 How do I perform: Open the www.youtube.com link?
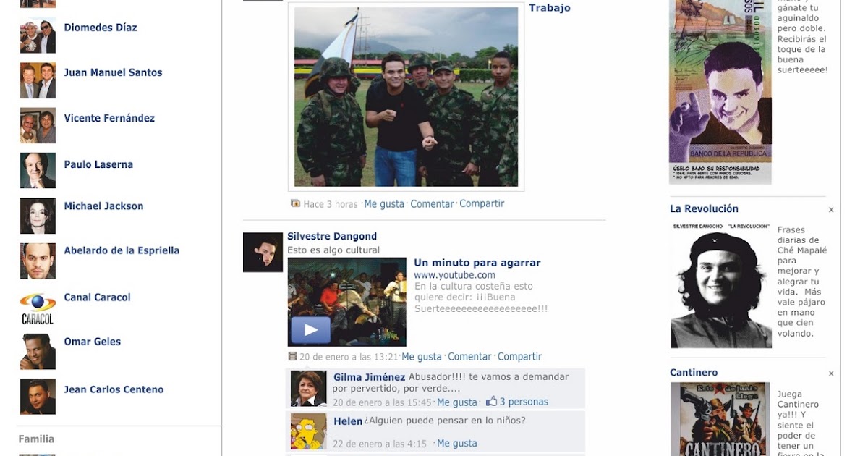(x=455, y=275)
